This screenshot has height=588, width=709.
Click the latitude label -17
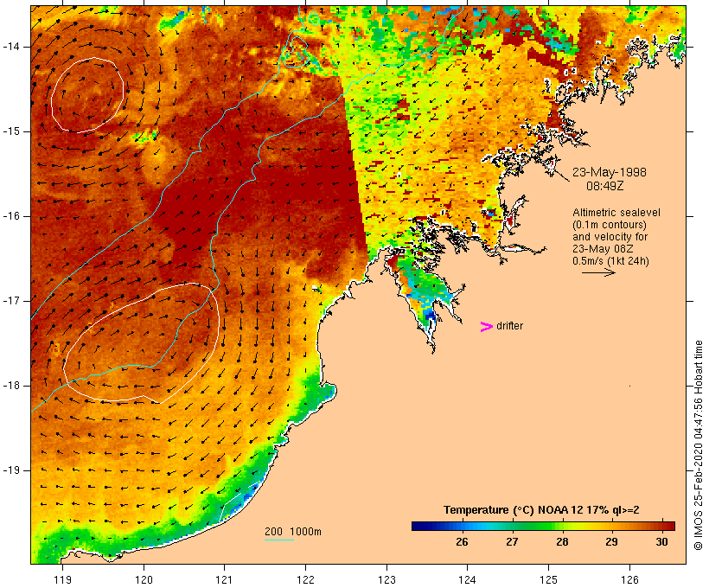point(11,301)
